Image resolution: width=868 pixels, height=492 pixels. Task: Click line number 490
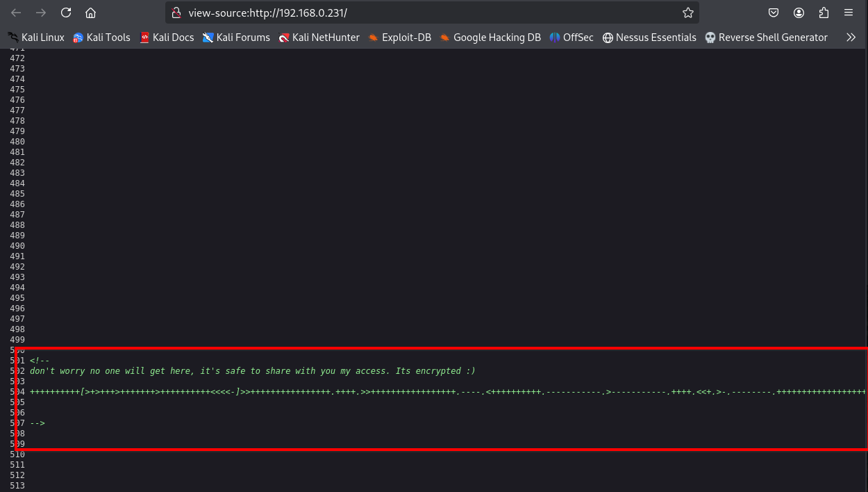click(x=17, y=246)
